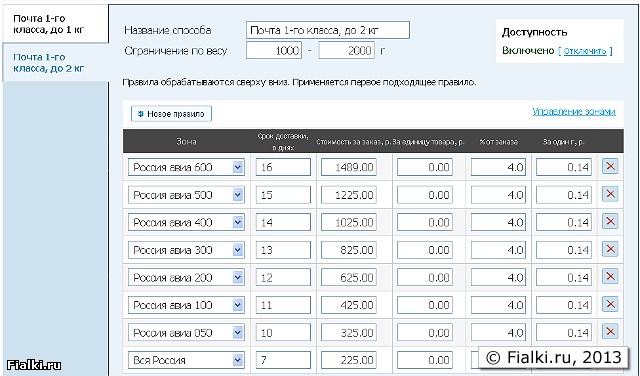Viewport: 640px width, 376px height.
Task: Delete the Россия авиа 300 rule
Action: [x=610, y=249]
